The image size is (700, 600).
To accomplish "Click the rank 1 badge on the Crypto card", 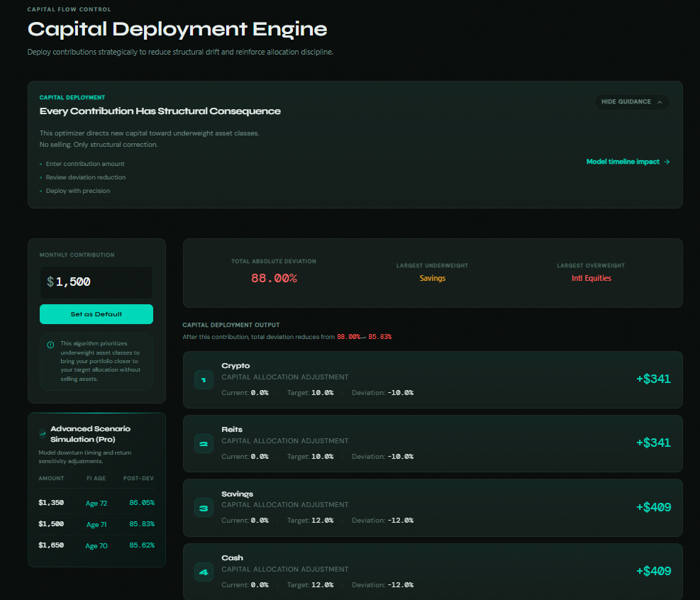I will (204, 380).
